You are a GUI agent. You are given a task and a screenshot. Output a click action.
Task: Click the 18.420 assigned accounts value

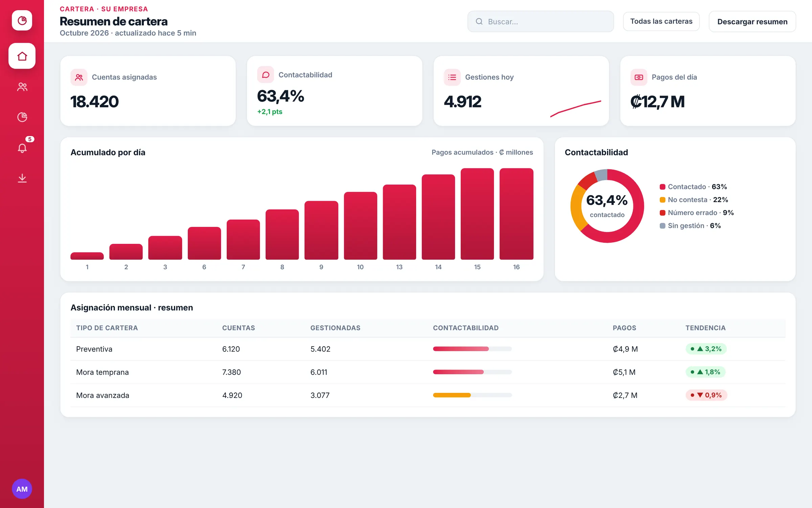tap(94, 102)
